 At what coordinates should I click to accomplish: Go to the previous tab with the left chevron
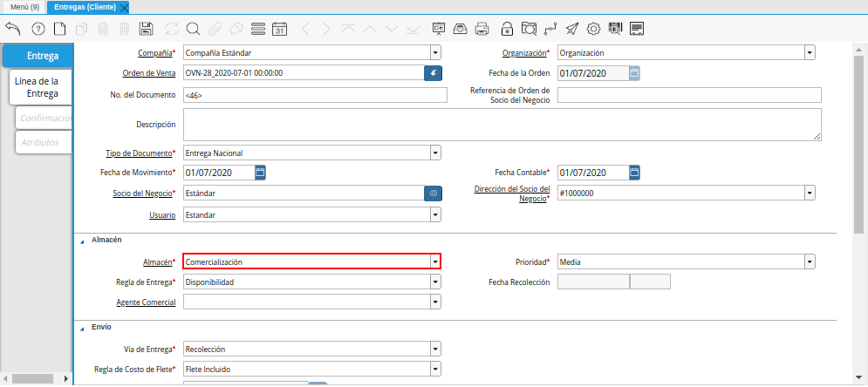[306, 29]
